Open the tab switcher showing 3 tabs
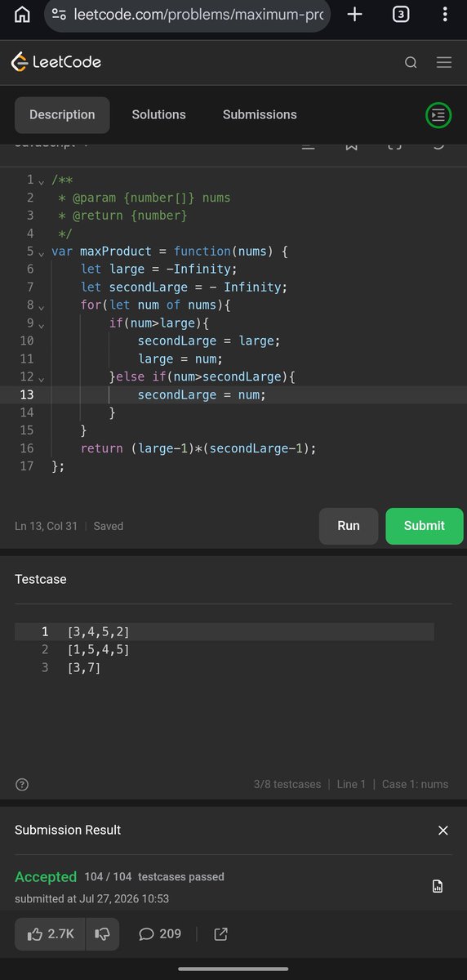Image resolution: width=467 pixels, height=980 pixels. click(x=401, y=15)
